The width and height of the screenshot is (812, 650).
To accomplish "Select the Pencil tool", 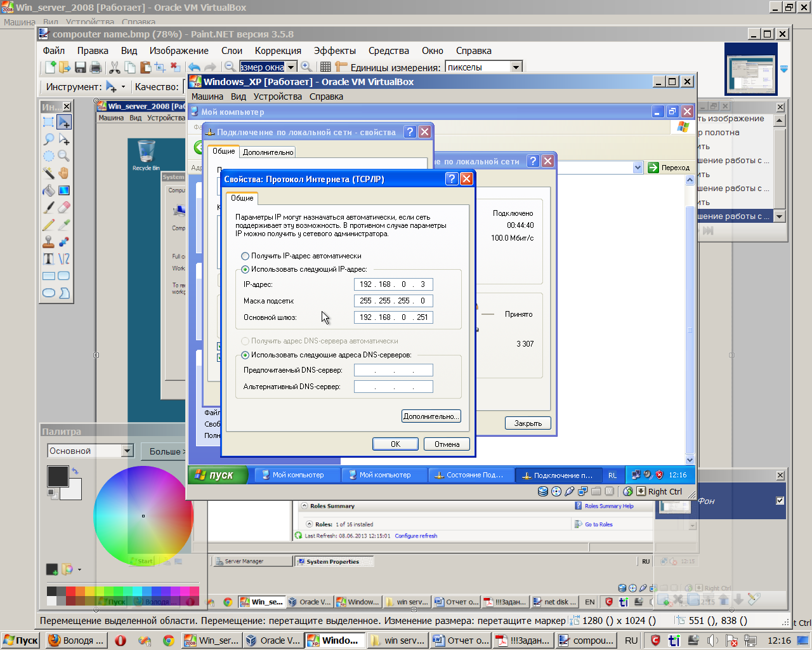I will (48, 225).
